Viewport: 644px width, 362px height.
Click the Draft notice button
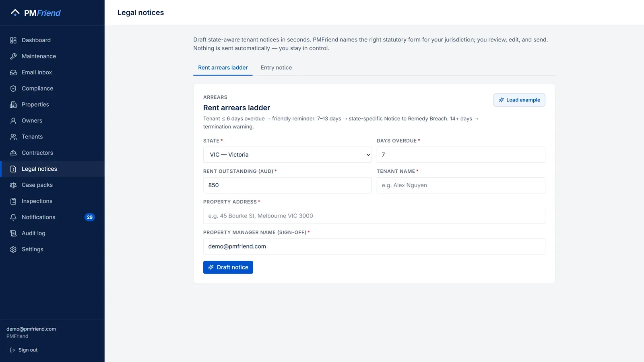pyautogui.click(x=228, y=267)
